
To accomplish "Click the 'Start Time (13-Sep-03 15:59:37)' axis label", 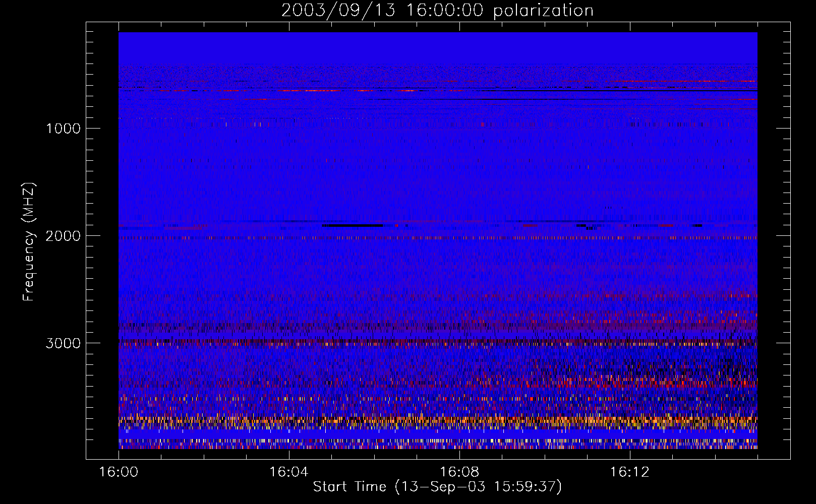I will coord(437,487).
